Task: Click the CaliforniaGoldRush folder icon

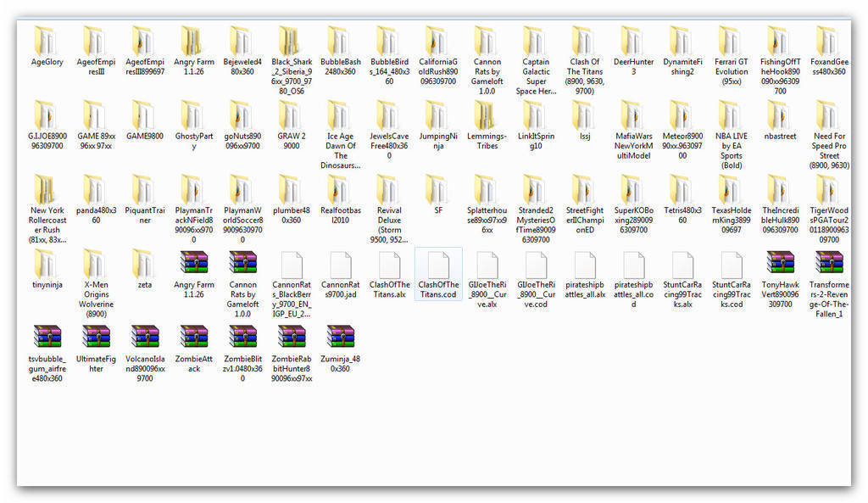Action: click(438, 41)
